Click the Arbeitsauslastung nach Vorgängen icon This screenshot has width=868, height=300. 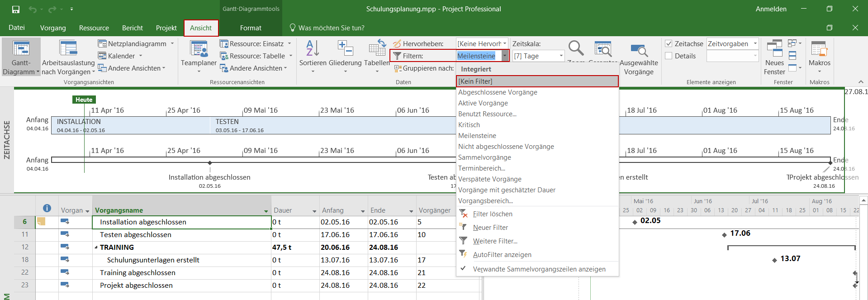pyautogui.click(x=68, y=49)
